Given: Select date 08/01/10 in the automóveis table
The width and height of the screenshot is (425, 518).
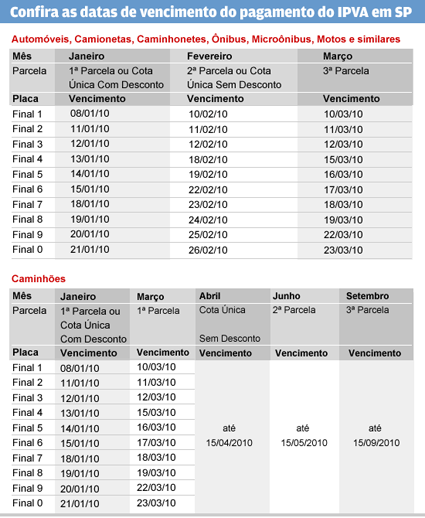Looking at the screenshot, I should point(90,113).
